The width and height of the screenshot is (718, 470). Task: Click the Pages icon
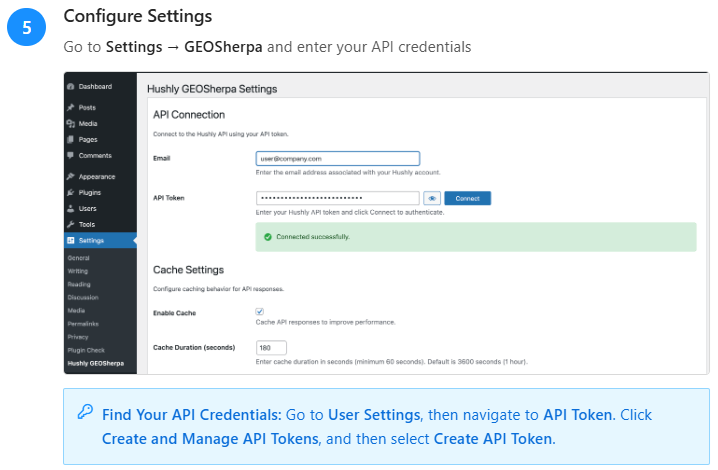[70, 139]
